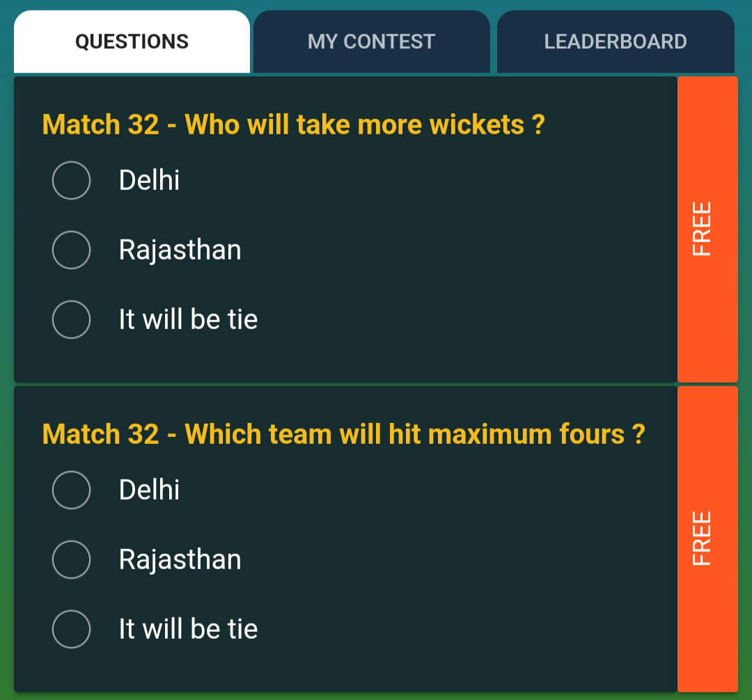
Task: Pick tie radio button for wickets question
Action: (71, 319)
